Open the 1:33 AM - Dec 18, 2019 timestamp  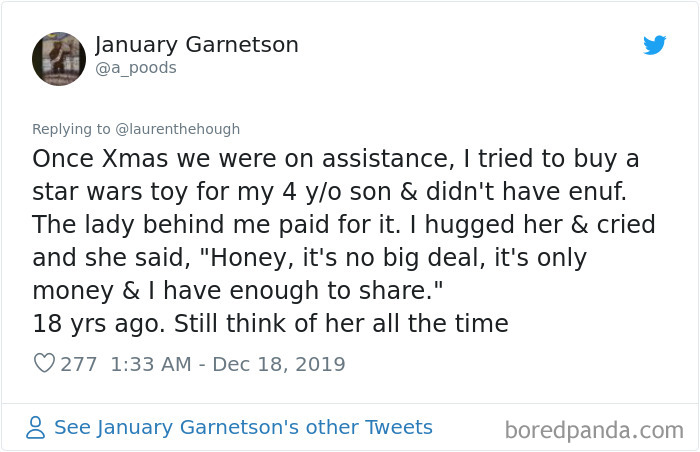click(228, 364)
